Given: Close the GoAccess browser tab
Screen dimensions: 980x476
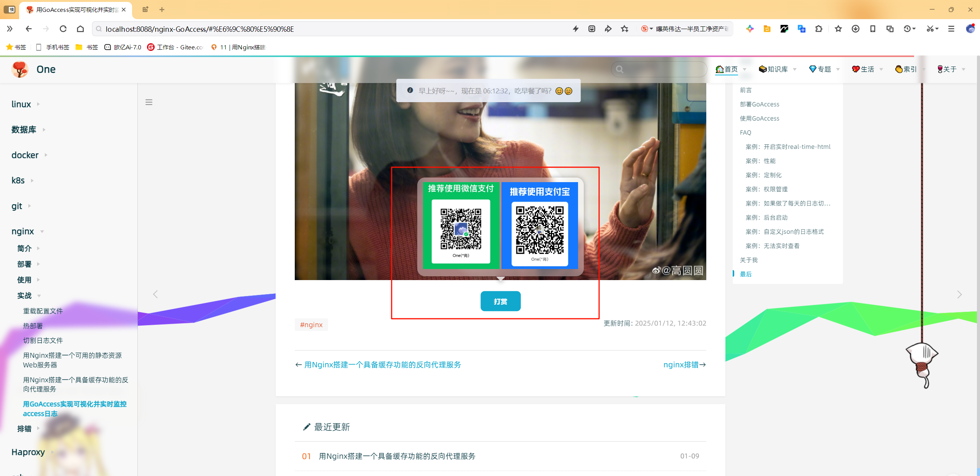Looking at the screenshot, I should [124, 10].
